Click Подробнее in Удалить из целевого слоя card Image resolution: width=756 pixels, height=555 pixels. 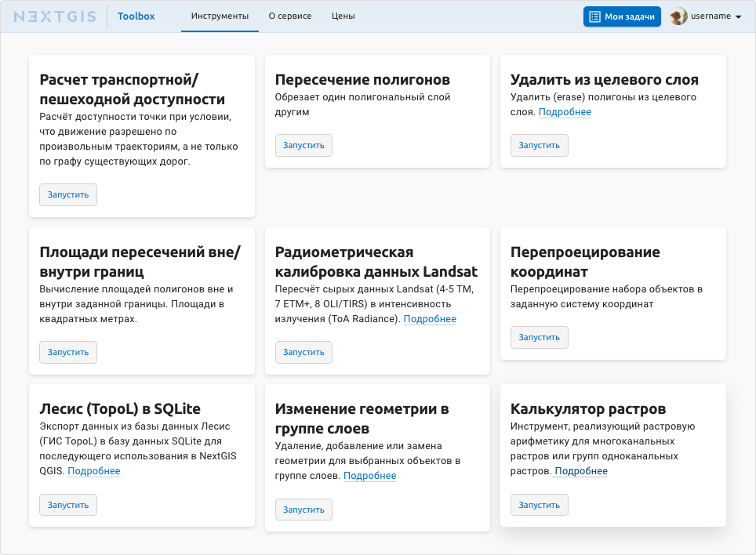[x=565, y=112]
